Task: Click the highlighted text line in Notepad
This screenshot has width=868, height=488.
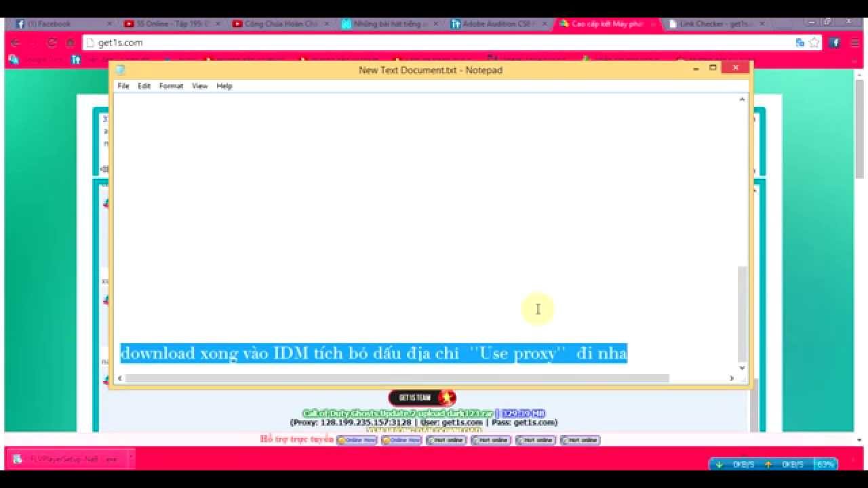Action: (374, 353)
